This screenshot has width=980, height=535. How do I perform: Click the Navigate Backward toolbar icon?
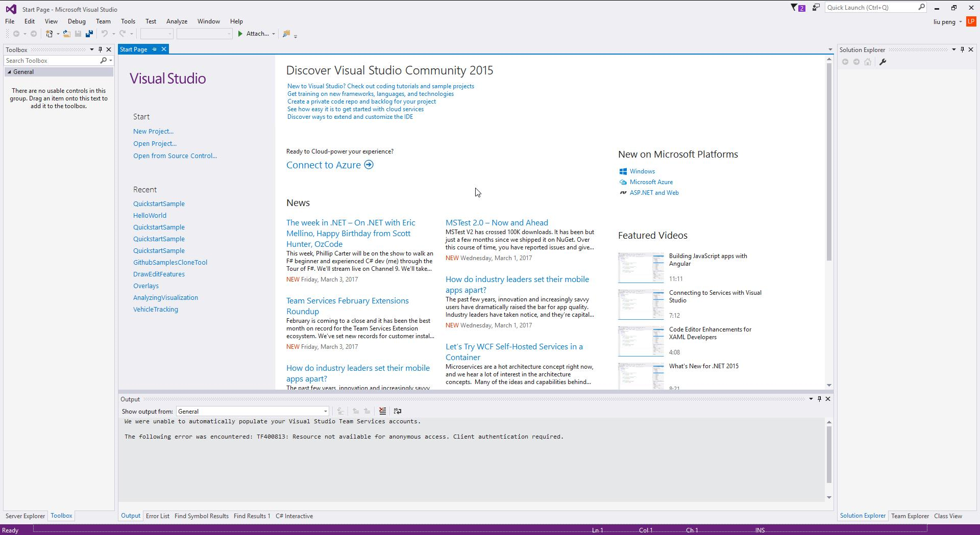pyautogui.click(x=16, y=34)
